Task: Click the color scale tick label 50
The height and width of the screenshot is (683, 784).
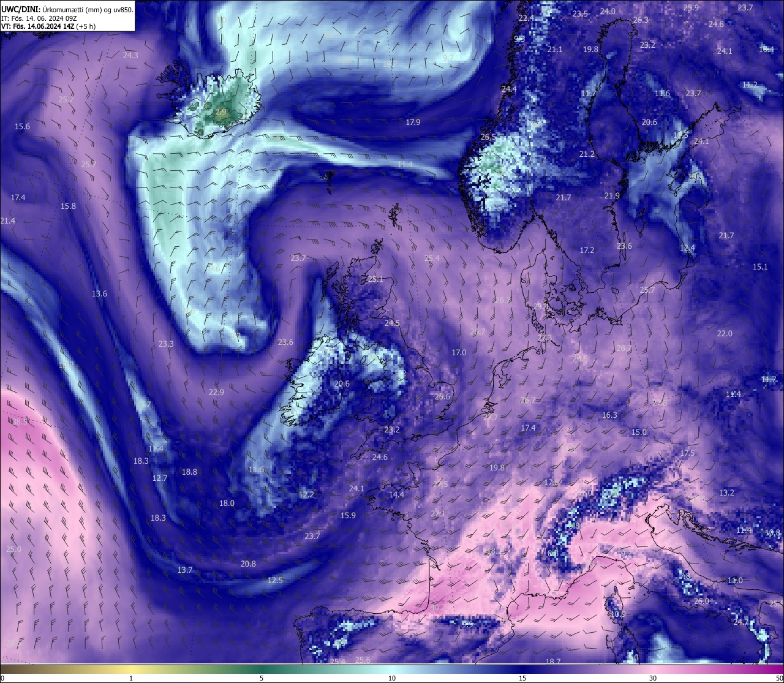Action: pos(779,678)
